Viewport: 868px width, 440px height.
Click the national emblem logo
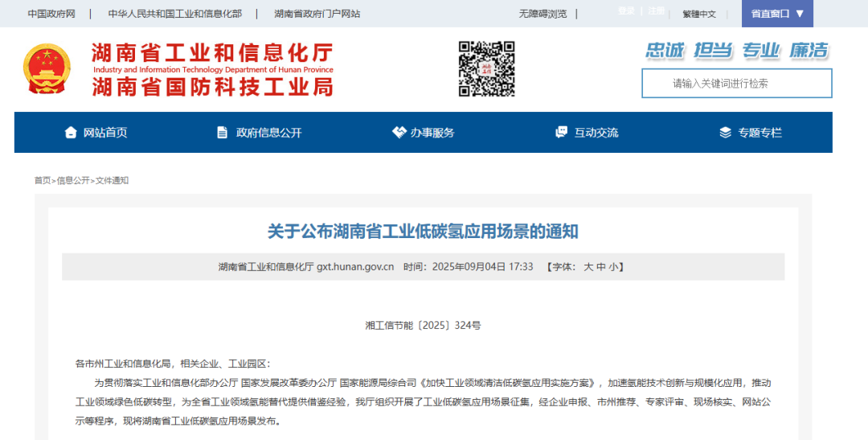(x=47, y=68)
